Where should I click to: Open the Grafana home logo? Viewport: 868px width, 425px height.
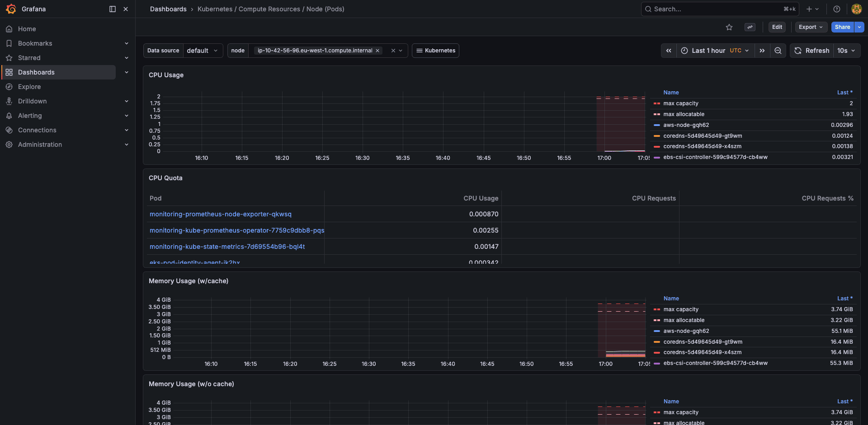pos(11,9)
